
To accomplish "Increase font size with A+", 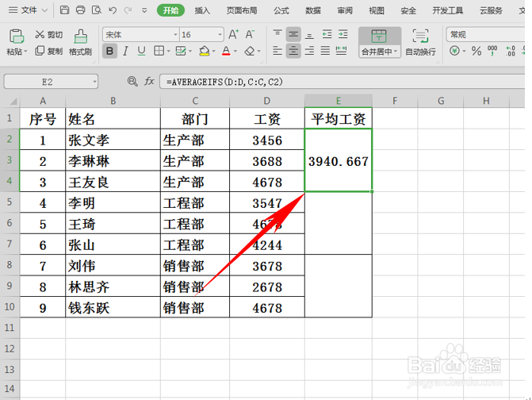I will click(x=233, y=34).
